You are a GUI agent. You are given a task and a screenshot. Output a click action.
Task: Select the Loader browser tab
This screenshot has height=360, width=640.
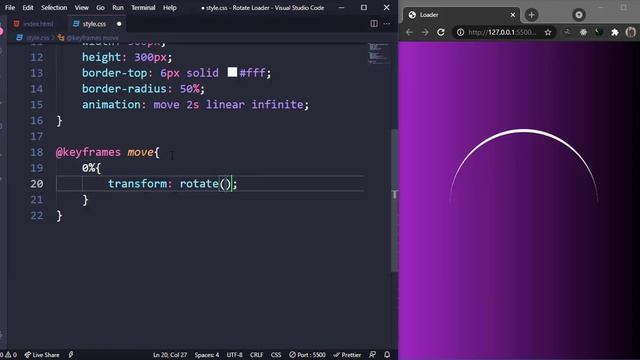click(x=461, y=15)
